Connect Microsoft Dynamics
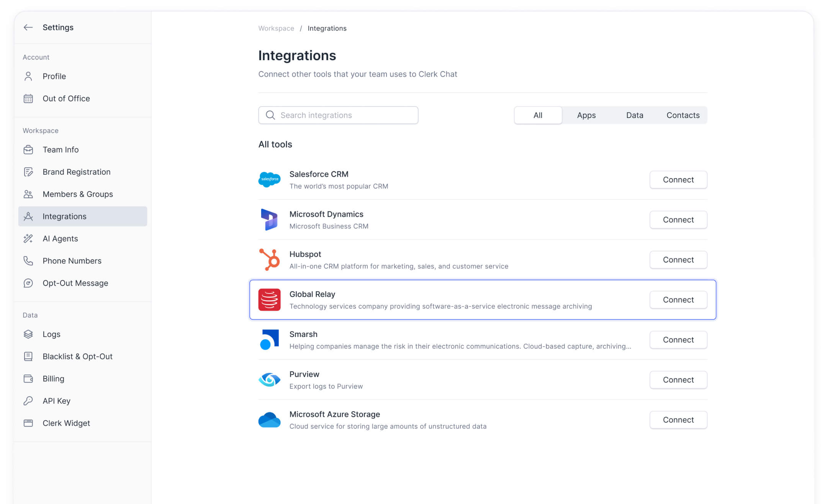 pyautogui.click(x=678, y=220)
